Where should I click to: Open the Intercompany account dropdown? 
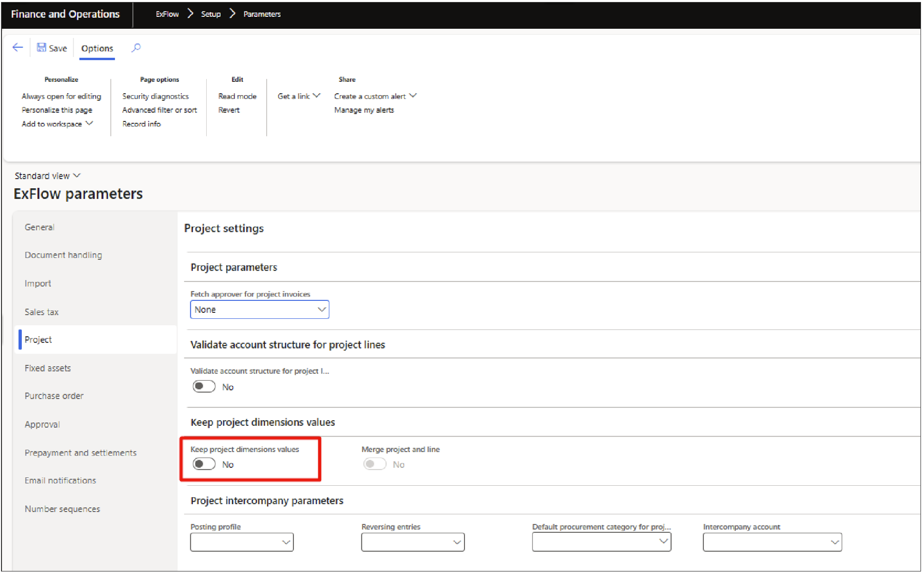coord(772,542)
